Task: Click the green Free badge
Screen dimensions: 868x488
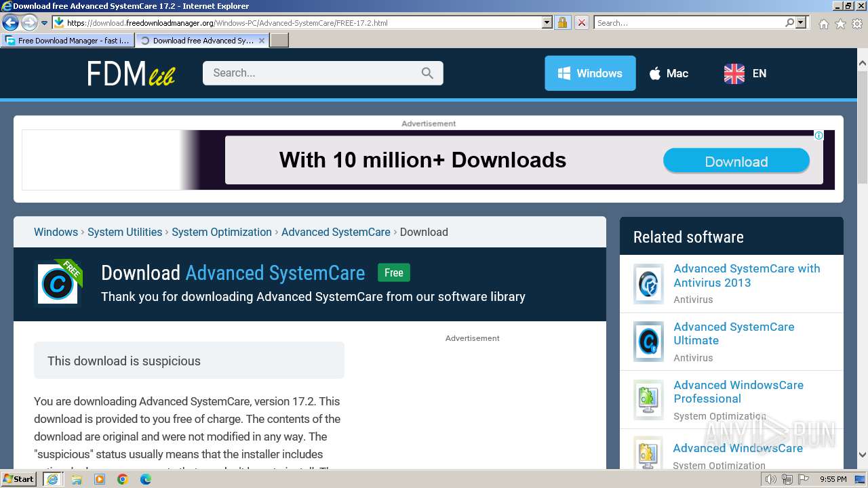Action: coord(394,272)
